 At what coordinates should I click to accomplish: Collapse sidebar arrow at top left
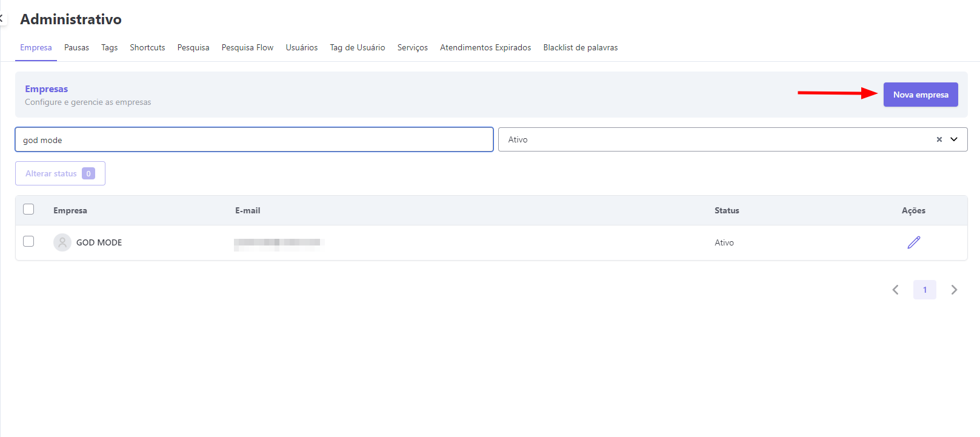pos(2,19)
